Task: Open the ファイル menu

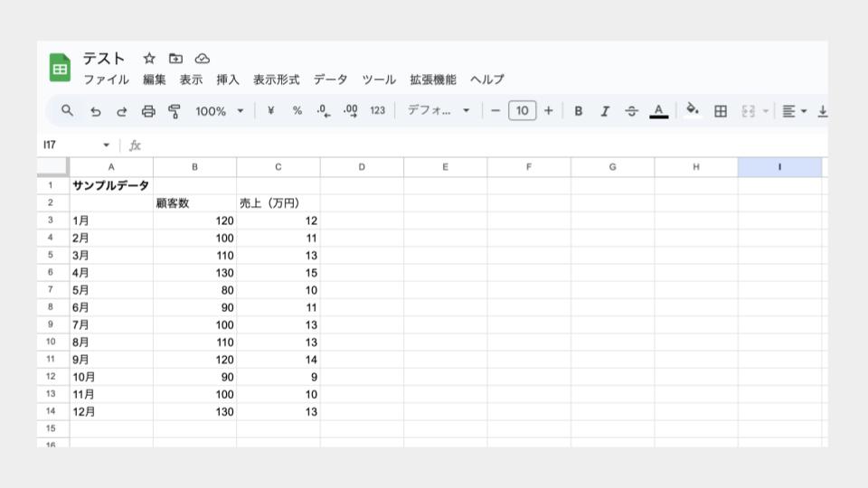Action: coord(106,80)
